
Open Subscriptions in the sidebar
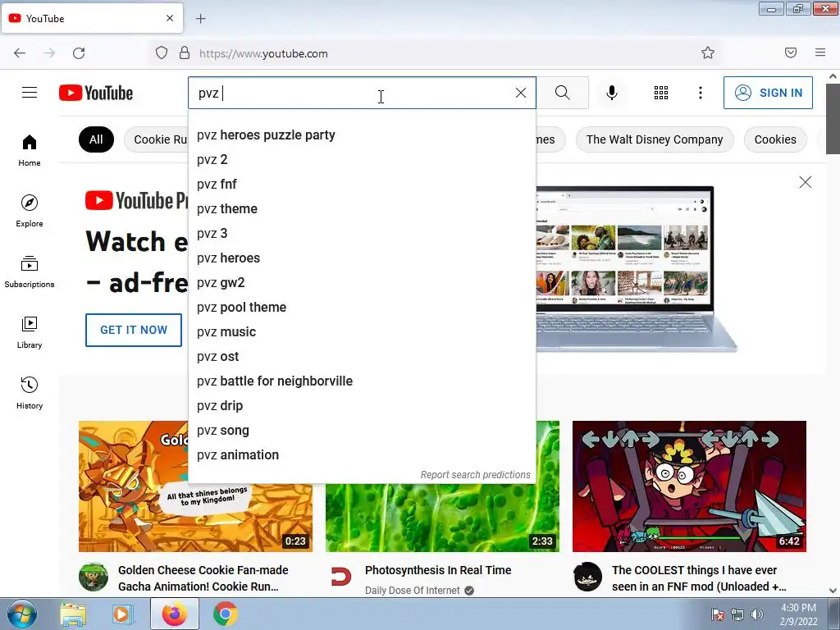coord(30,272)
